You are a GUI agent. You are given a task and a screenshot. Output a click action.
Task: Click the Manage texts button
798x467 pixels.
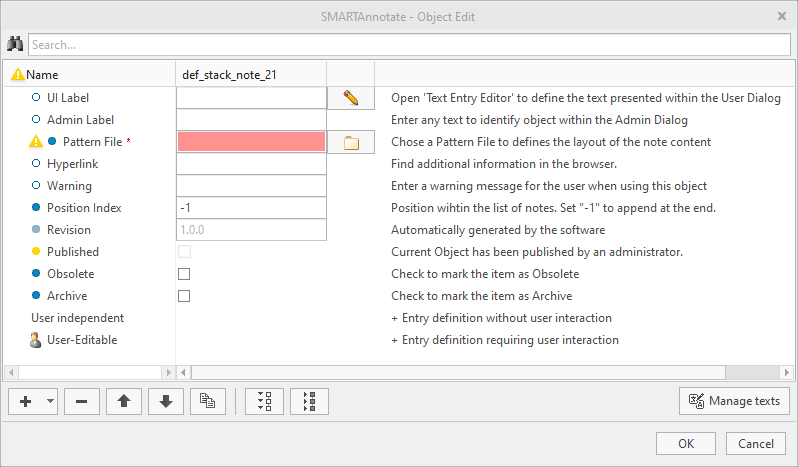[x=734, y=401]
